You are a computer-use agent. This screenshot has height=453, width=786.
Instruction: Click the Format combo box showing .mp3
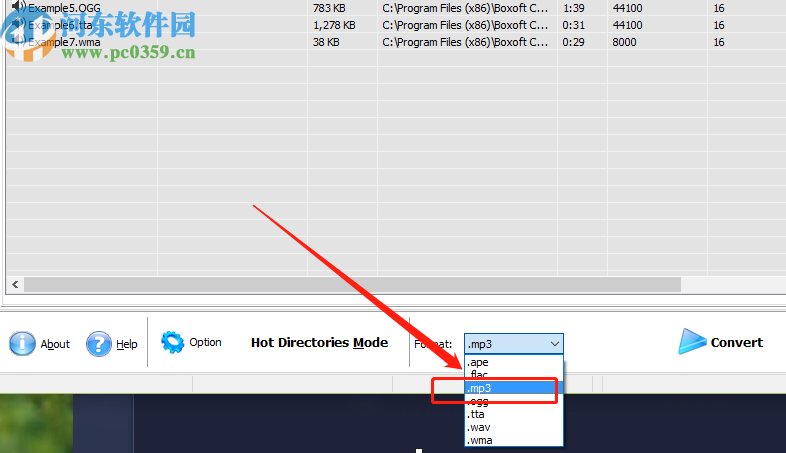point(514,344)
